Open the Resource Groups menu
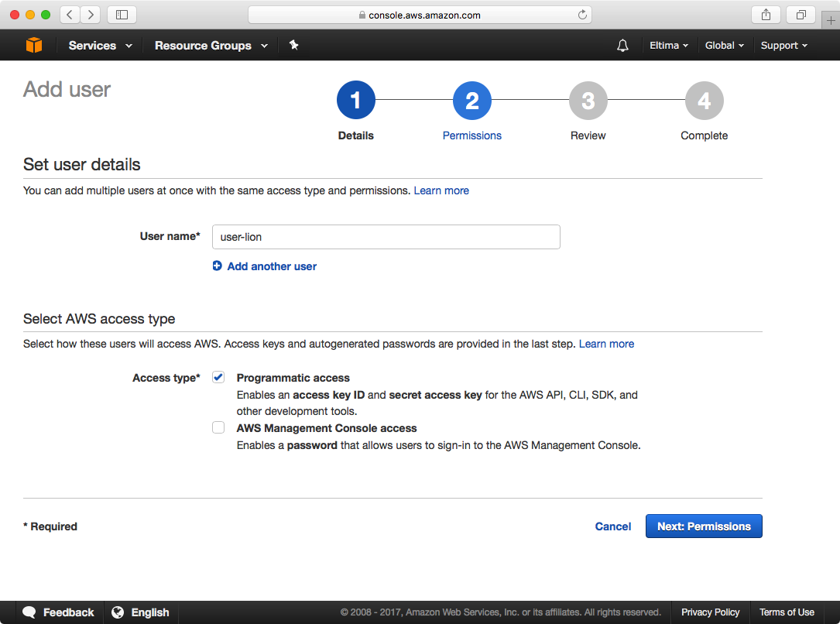 tap(210, 45)
